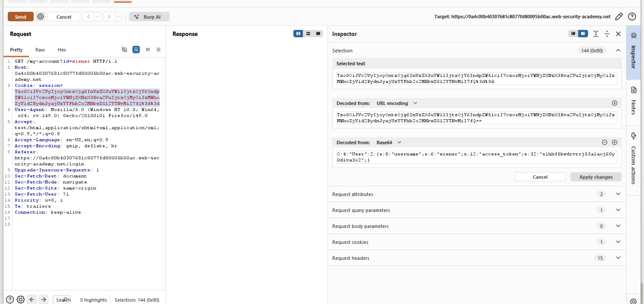Click into URL-decoded text field
This screenshot has width=644, height=304.
tap(477, 118)
